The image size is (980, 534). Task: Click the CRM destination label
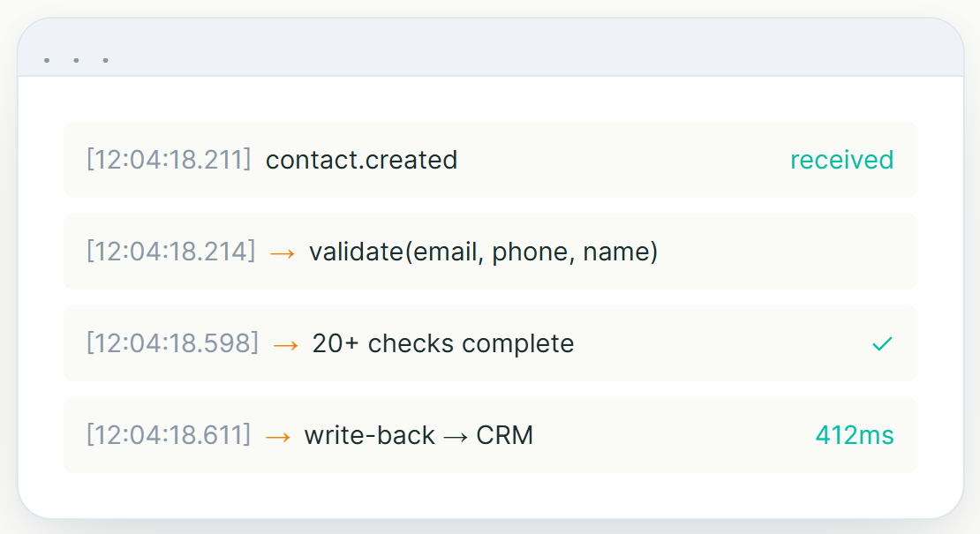[505, 436]
